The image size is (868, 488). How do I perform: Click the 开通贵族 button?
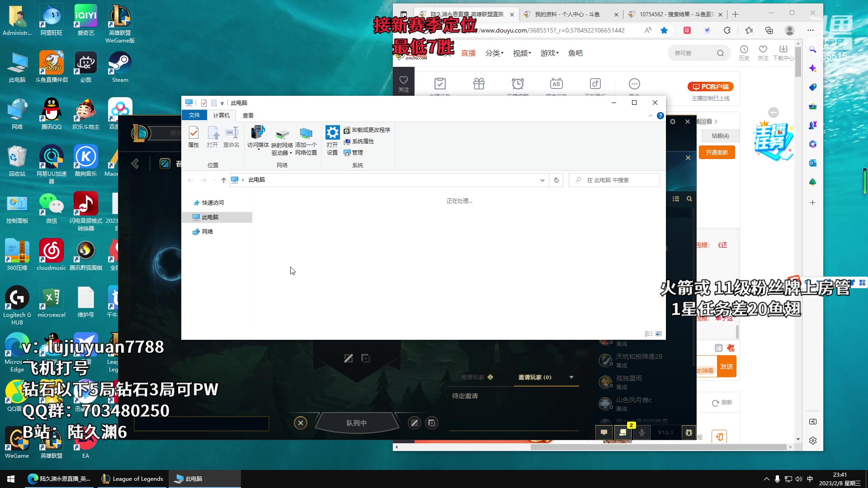pos(717,153)
